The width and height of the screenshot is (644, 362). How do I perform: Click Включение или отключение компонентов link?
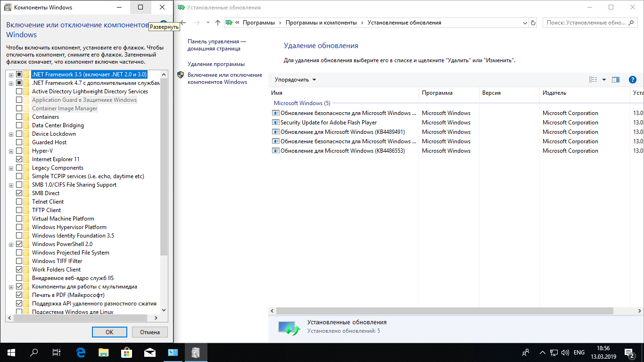(225, 78)
